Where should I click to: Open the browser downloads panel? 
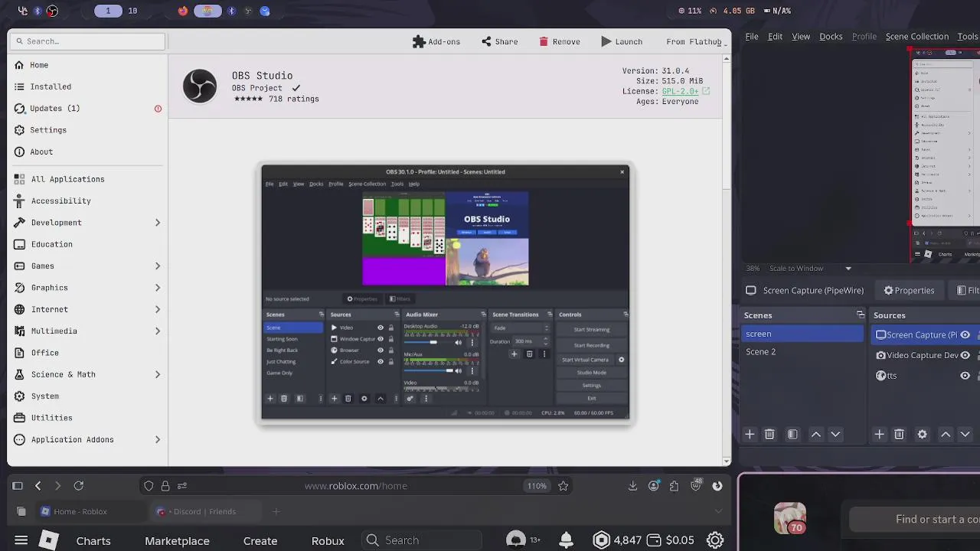click(632, 486)
